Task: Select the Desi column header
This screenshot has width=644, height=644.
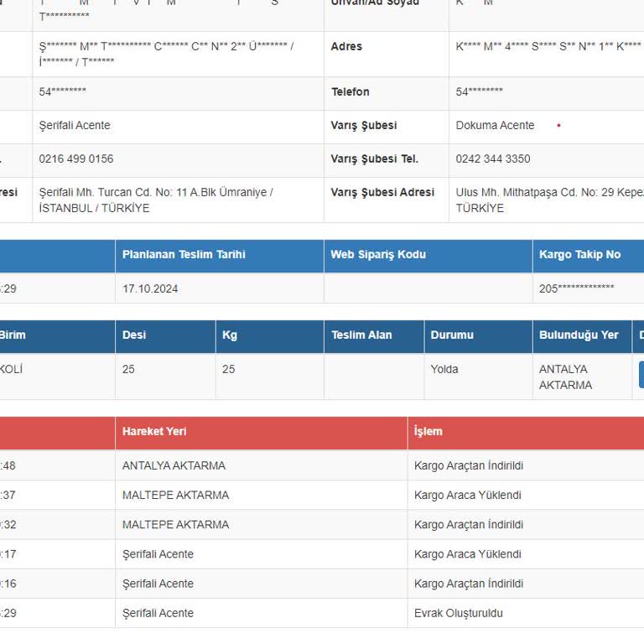Action: 165,336
